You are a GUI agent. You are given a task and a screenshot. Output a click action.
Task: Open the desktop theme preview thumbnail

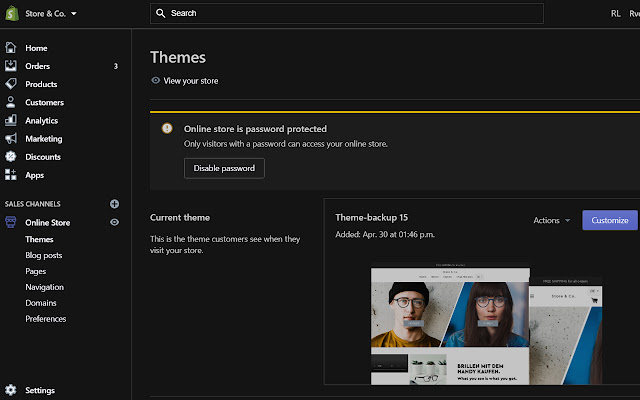450,325
